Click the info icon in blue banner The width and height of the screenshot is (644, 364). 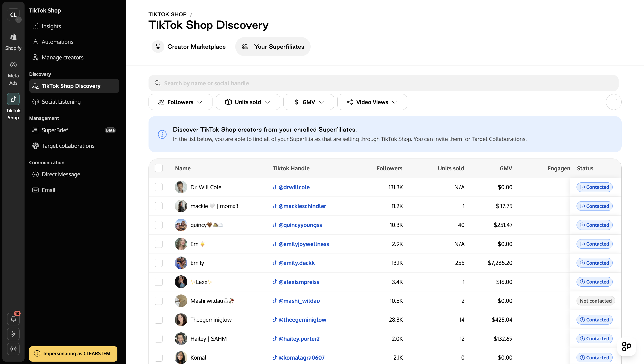tap(162, 134)
